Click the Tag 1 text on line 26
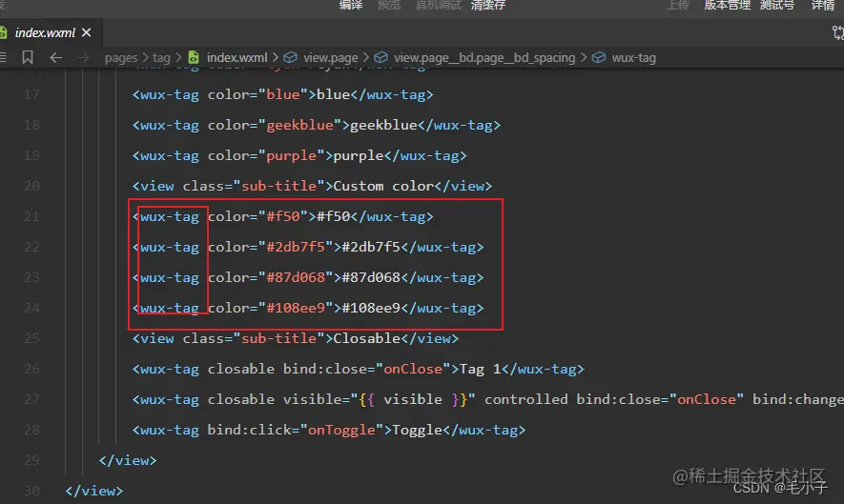 (x=480, y=370)
